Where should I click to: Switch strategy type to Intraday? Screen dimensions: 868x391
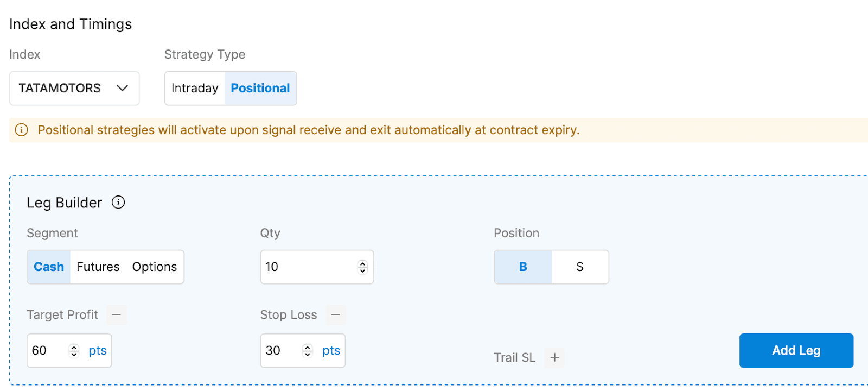coord(195,89)
